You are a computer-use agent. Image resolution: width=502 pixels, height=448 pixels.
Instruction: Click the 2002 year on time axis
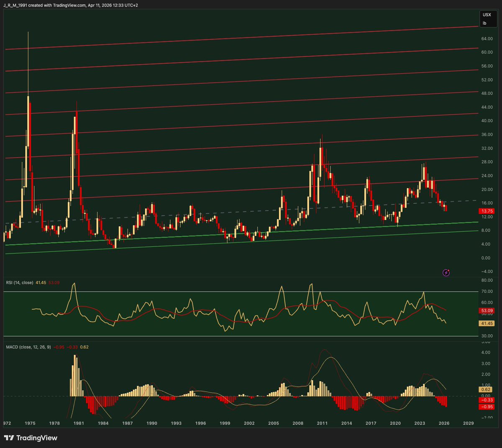tap(249, 423)
